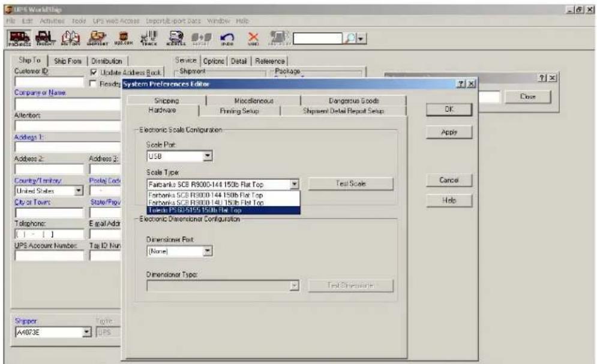Image resolution: width=597 pixels, height=364 pixels.
Task: Click the grayed Repeat toolbar icon
Action: (202, 38)
